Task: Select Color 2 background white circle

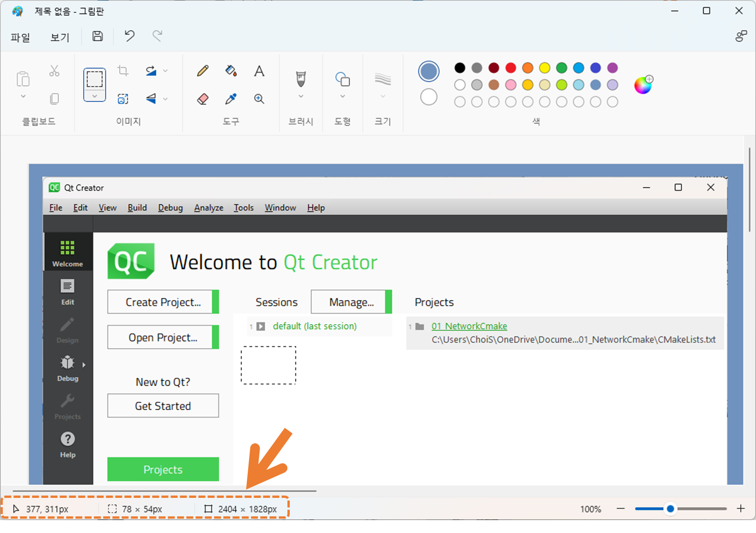Action: tap(429, 97)
